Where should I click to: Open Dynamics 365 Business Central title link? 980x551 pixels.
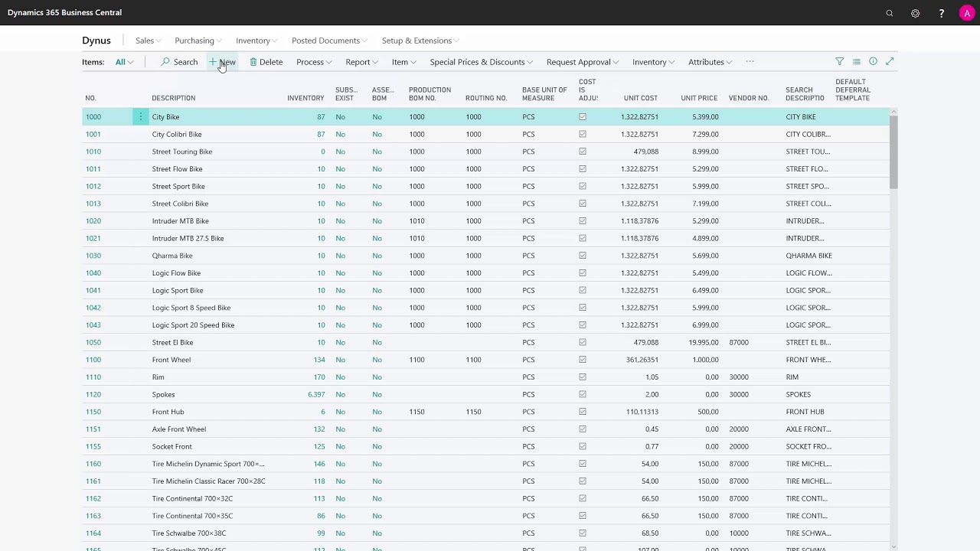tap(64, 13)
